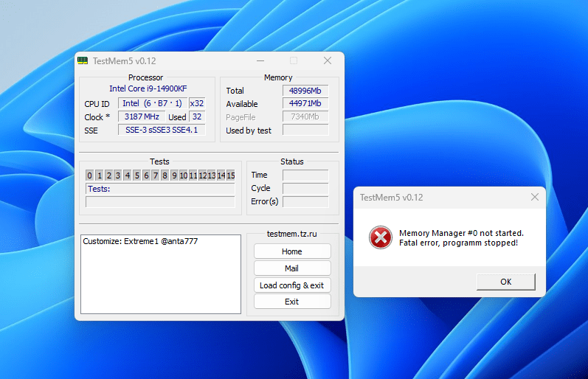Click the Time status field
588x379 pixels.
pyautogui.click(x=305, y=175)
